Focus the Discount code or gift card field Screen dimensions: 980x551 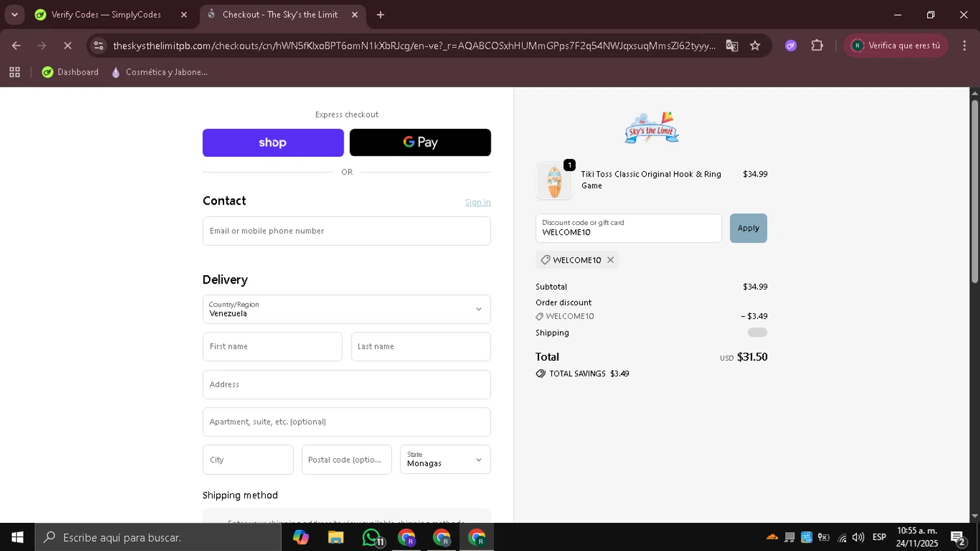(x=629, y=228)
